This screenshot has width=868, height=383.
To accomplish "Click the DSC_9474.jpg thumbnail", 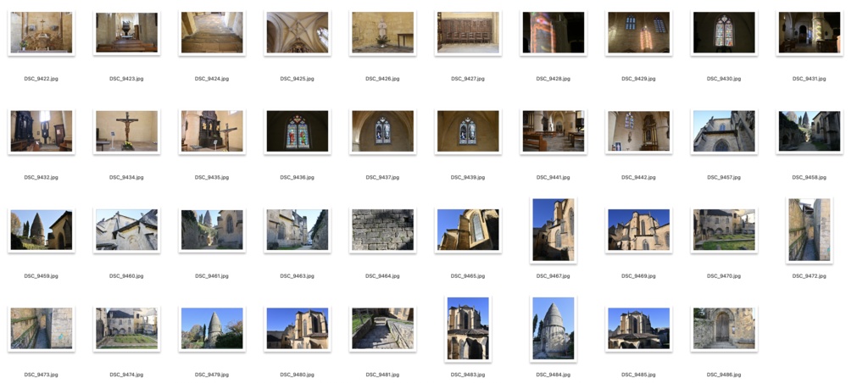I will (126, 328).
